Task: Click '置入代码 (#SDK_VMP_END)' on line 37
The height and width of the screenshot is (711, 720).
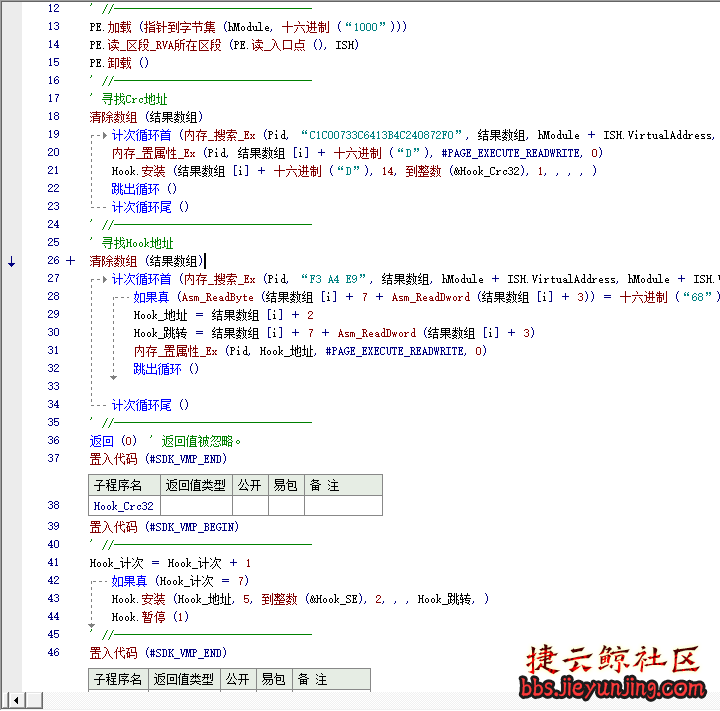Action: [158, 459]
